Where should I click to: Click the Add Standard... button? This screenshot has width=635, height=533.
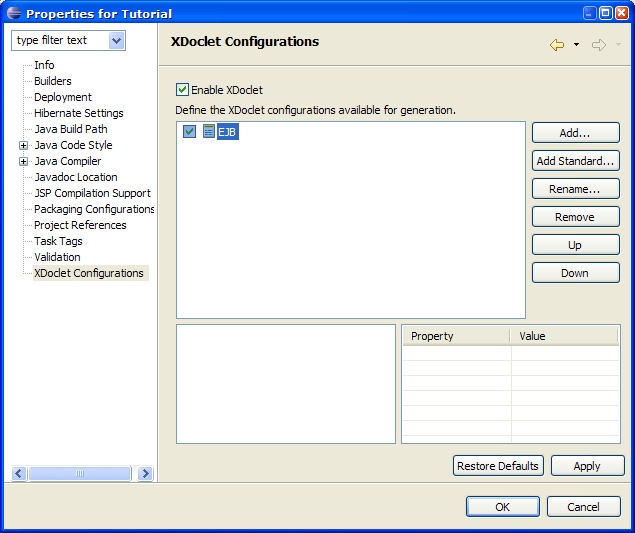(575, 161)
